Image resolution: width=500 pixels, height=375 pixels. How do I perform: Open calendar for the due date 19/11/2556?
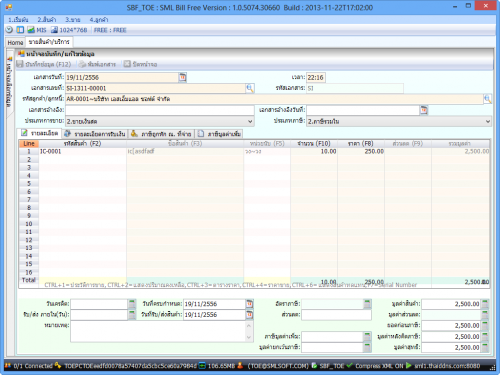250,304
